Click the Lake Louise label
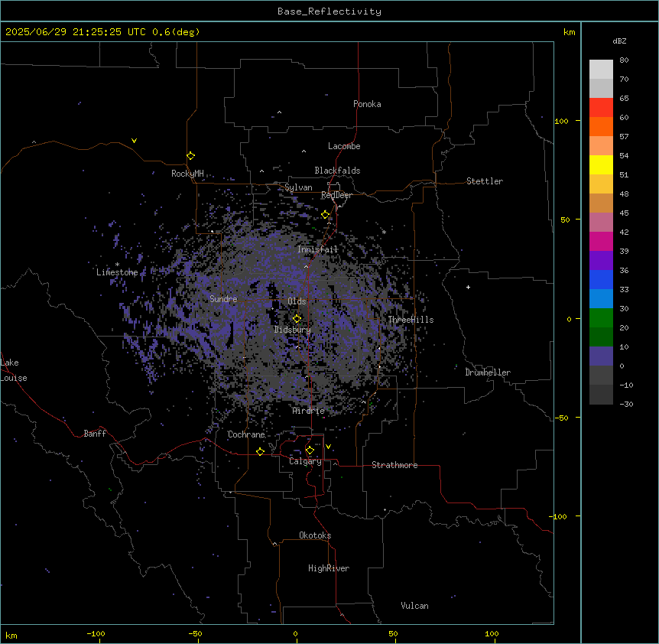Image resolution: width=659 pixels, height=644 pixels. click(x=14, y=370)
